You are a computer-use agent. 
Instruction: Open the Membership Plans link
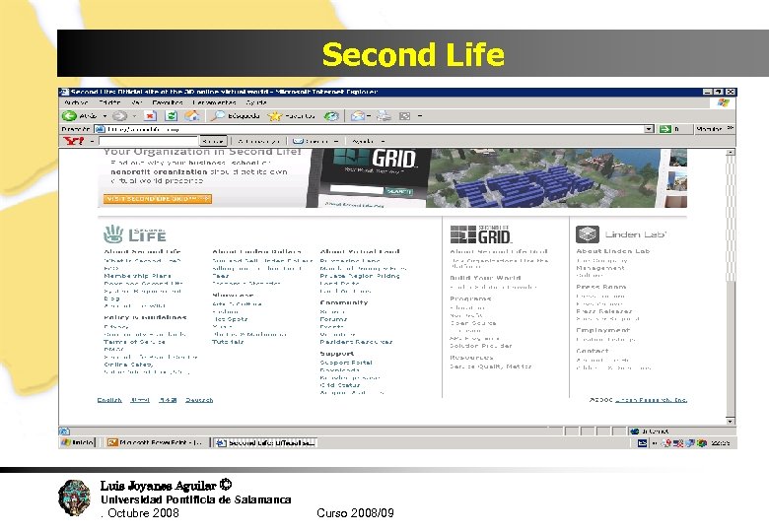coord(137,276)
